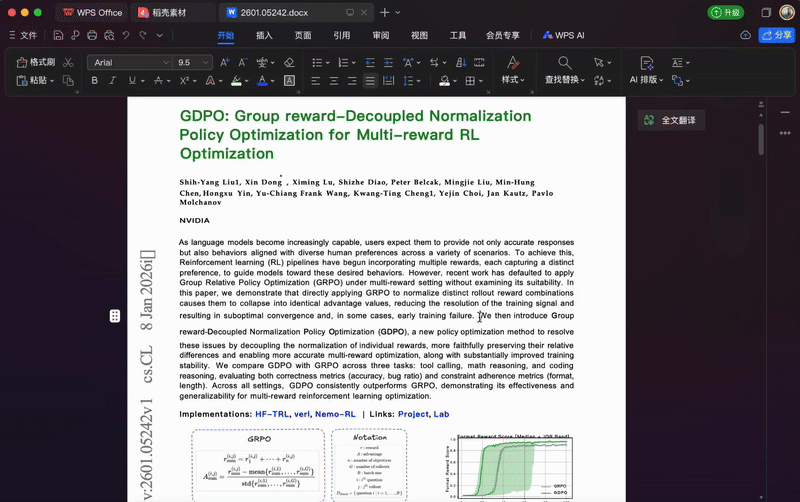
Task: Click the font color A swatch
Action: coord(261,80)
